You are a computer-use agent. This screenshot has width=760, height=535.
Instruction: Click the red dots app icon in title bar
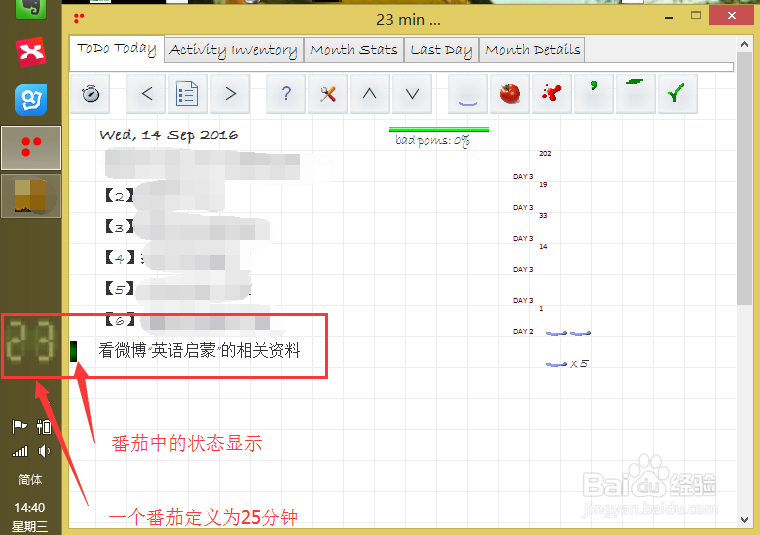click(x=79, y=18)
